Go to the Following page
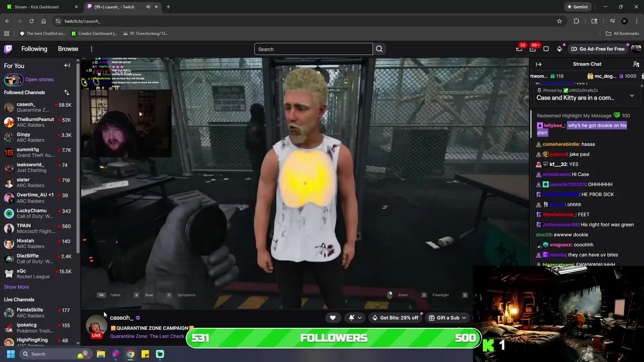The width and height of the screenshot is (644, 362). 34,49
